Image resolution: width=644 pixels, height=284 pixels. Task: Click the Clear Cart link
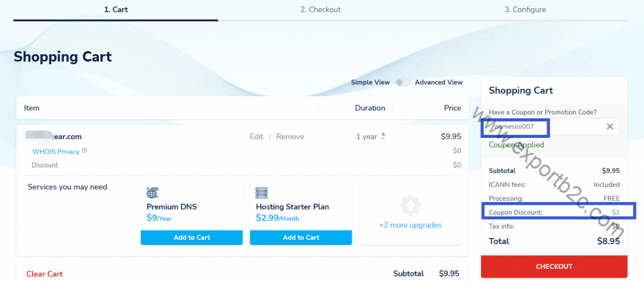point(45,274)
